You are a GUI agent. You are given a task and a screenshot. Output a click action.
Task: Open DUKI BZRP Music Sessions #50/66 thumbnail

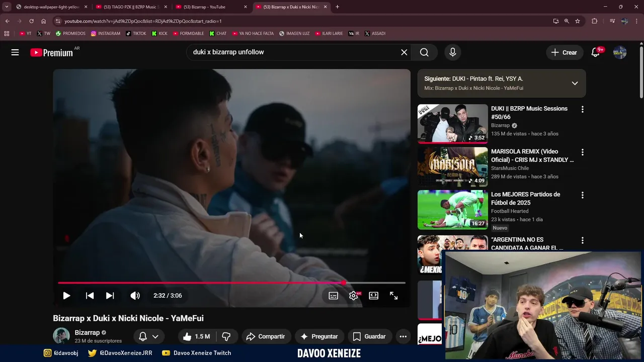[453, 124]
